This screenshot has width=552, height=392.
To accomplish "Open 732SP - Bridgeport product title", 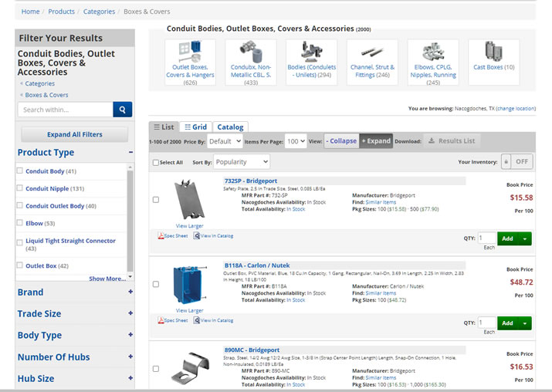I will [x=251, y=181].
